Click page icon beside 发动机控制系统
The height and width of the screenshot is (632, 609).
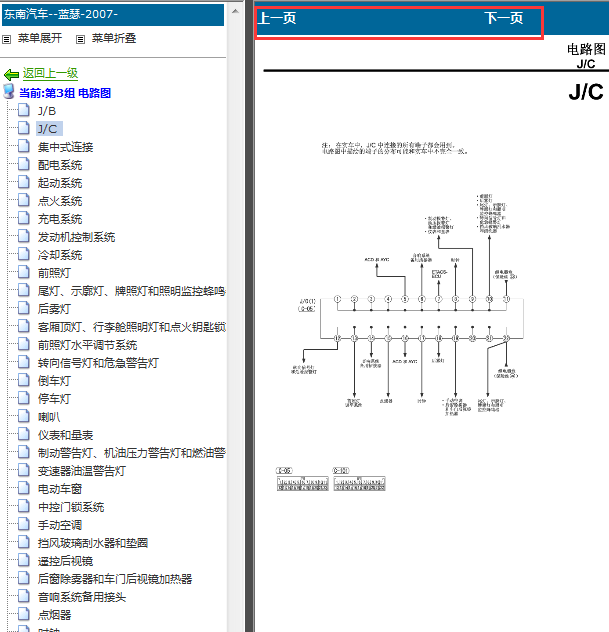[x=24, y=236]
